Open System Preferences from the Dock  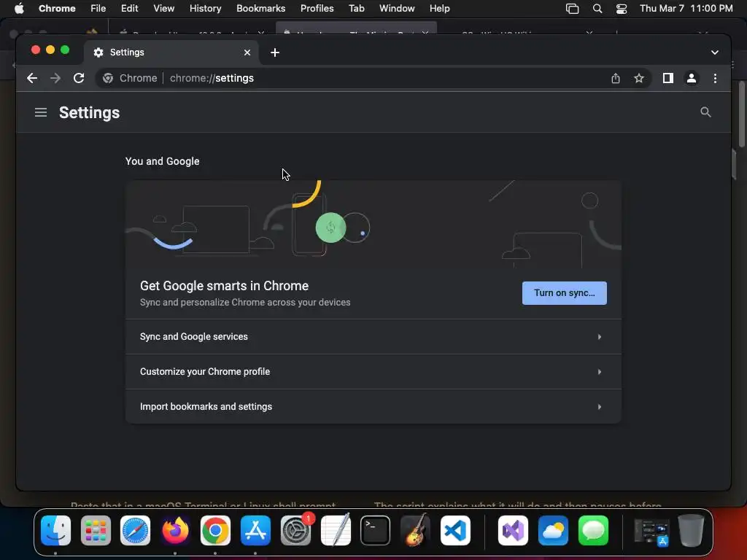click(x=295, y=531)
